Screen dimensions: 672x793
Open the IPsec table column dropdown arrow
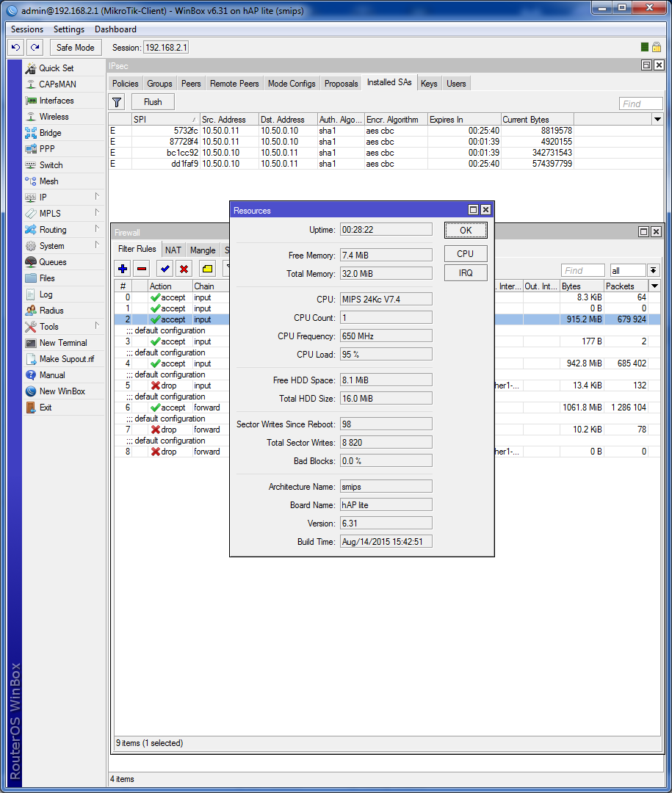(657, 120)
